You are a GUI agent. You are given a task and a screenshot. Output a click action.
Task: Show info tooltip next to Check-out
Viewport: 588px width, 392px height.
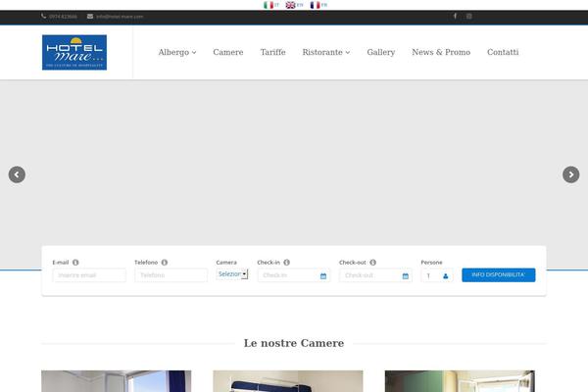[372, 263]
